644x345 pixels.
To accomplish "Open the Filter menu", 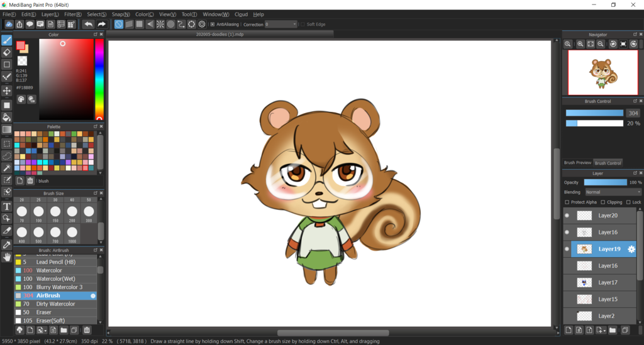I will 73,14.
